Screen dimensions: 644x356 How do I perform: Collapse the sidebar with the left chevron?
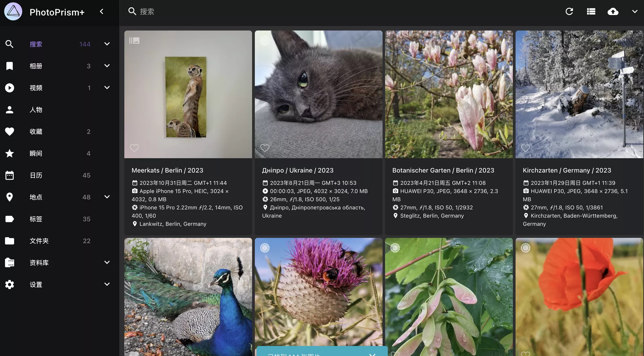coord(102,12)
